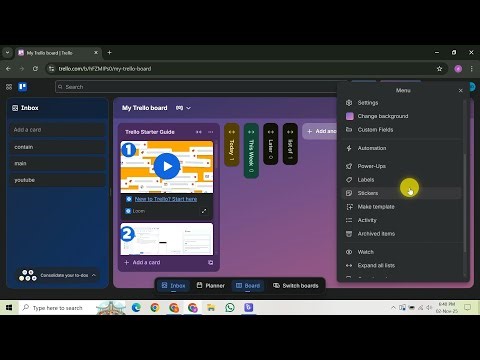480x360 pixels.
Task: Click Add a card field in Inbox
Action: (57, 130)
